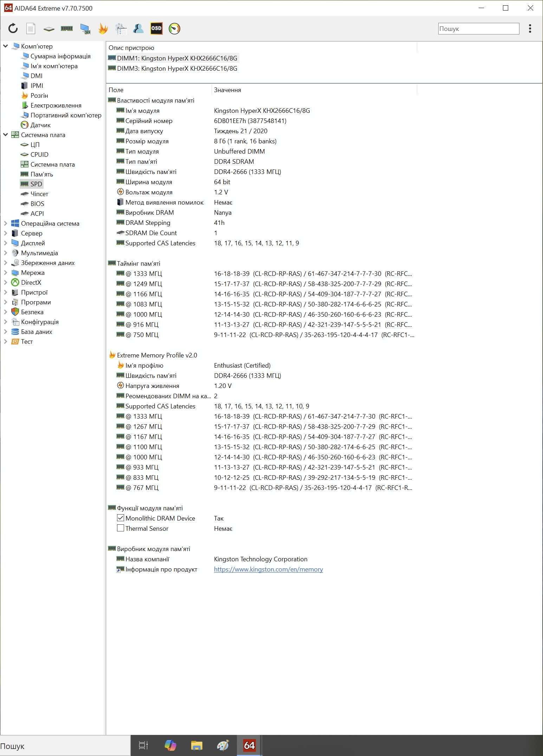Launch the flame stability test icon
The width and height of the screenshot is (543, 756).
pos(103,28)
